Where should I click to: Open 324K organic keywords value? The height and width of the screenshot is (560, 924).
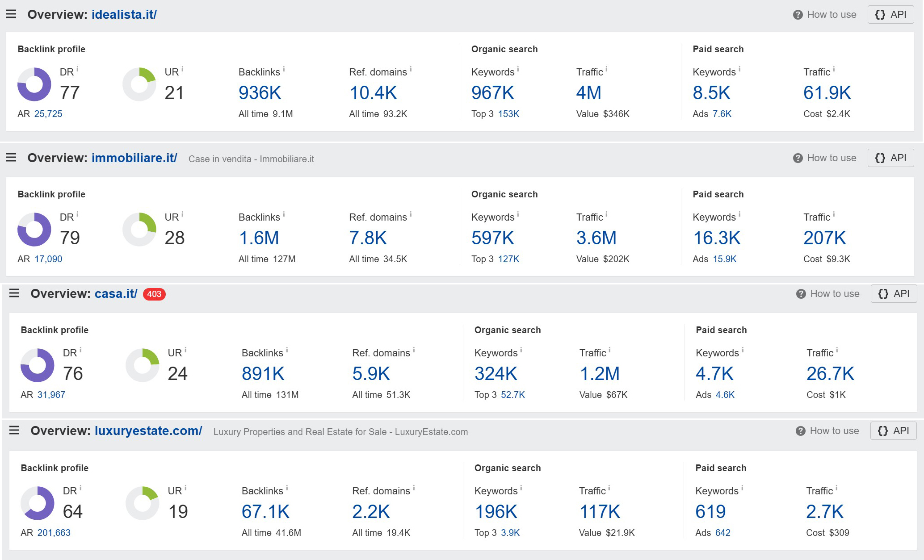pyautogui.click(x=496, y=374)
